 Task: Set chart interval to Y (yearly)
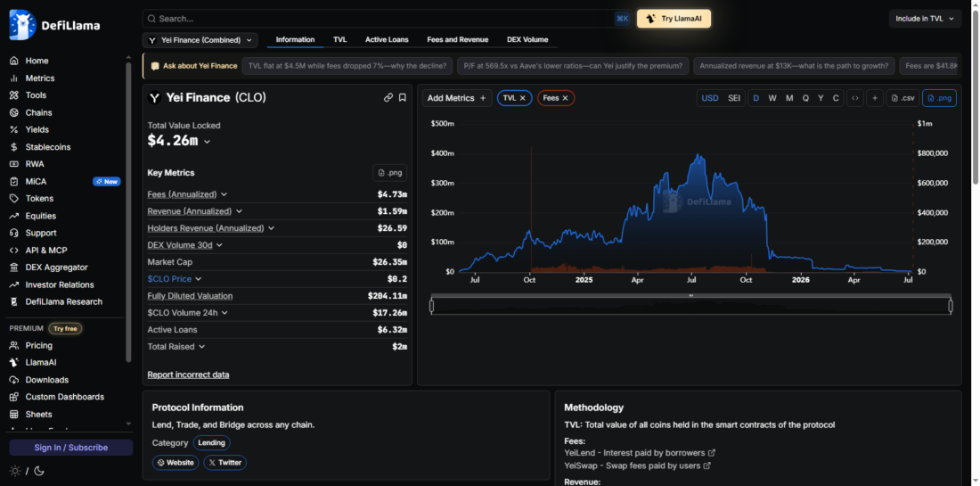tap(821, 98)
